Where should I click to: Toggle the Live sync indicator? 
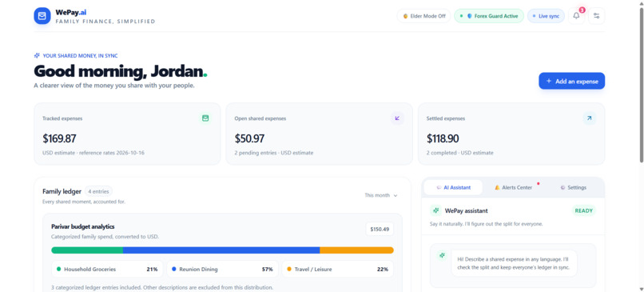[x=546, y=16]
